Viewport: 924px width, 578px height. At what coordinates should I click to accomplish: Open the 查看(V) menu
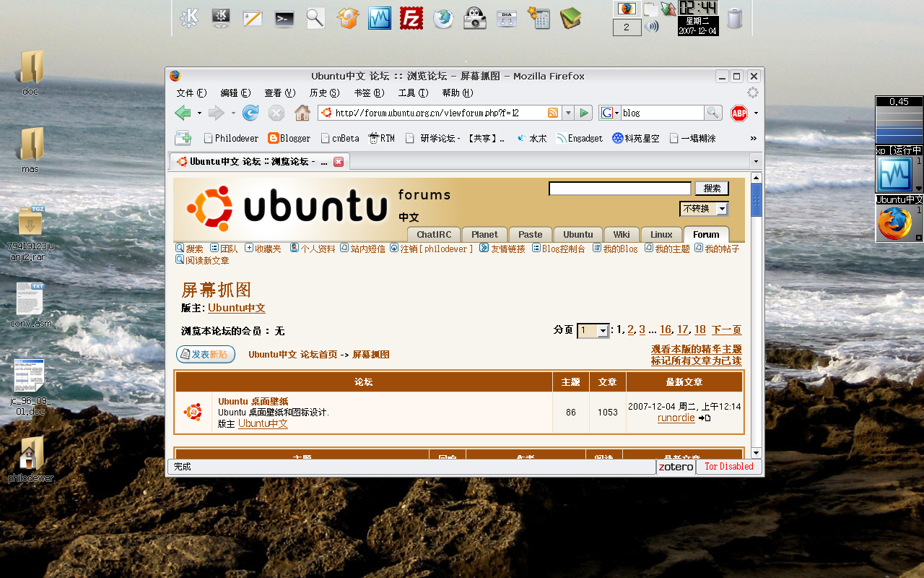coord(280,93)
